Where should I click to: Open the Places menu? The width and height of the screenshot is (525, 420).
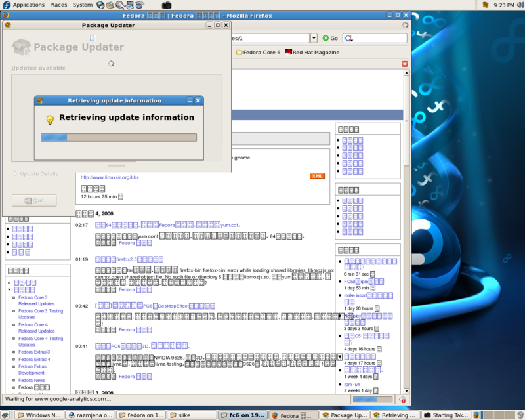click(x=58, y=5)
